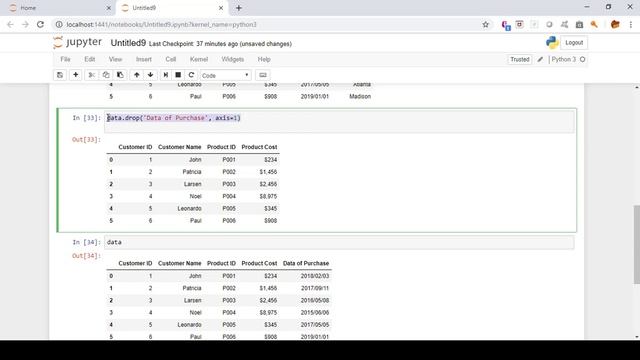The height and width of the screenshot is (360, 640).
Task: Click Customer Name header in Out[33] table
Action: [180, 147]
